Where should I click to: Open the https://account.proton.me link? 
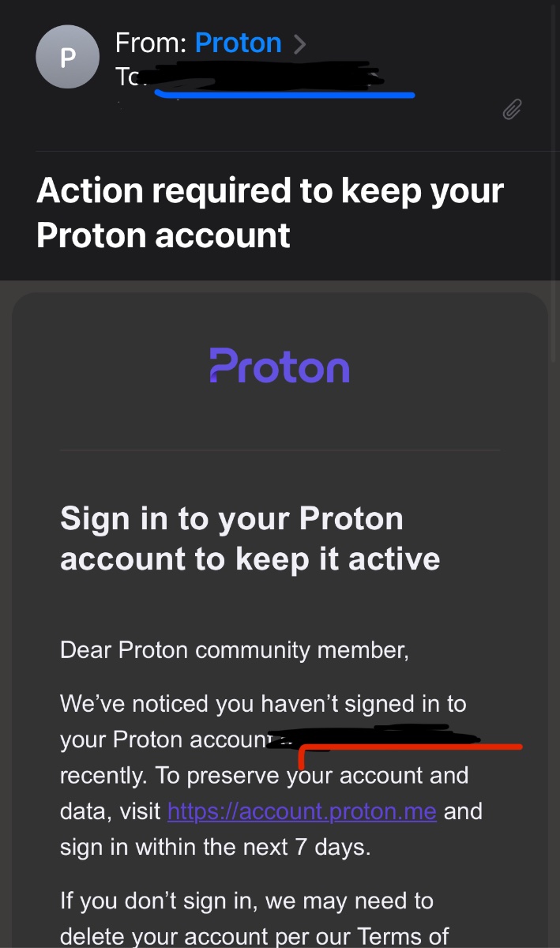[302, 811]
